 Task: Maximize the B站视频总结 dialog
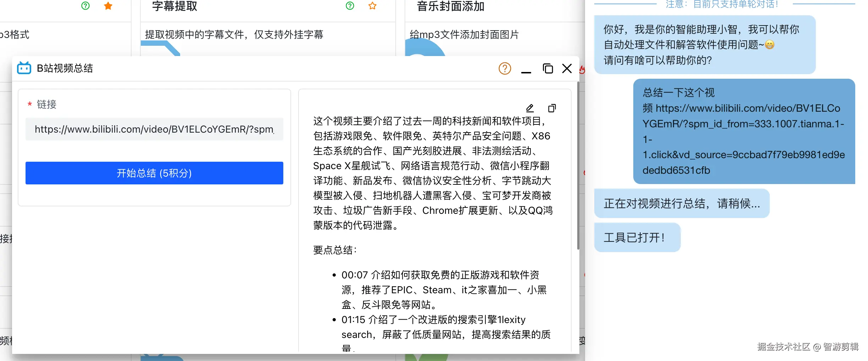[548, 68]
